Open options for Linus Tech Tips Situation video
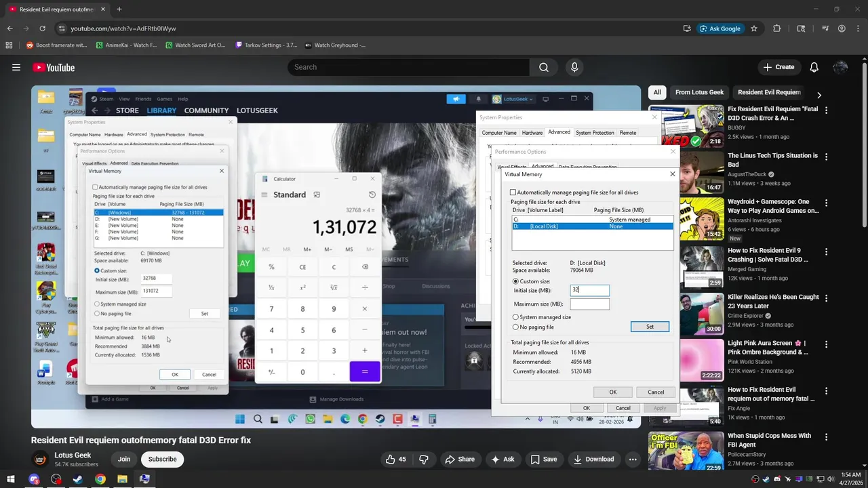Viewport: 868px width, 488px height. [826, 156]
